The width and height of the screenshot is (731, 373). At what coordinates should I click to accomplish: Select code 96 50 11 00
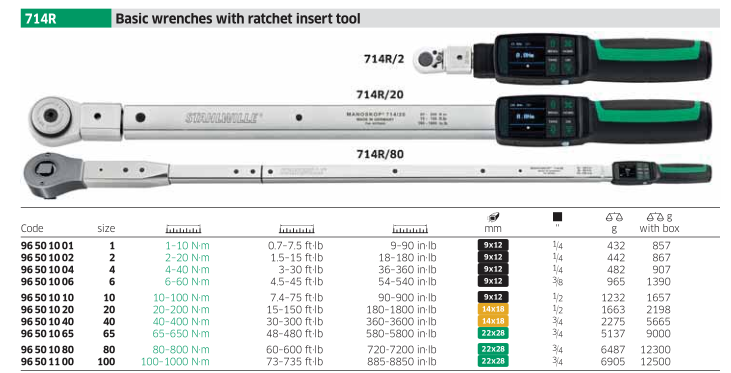[47, 362]
